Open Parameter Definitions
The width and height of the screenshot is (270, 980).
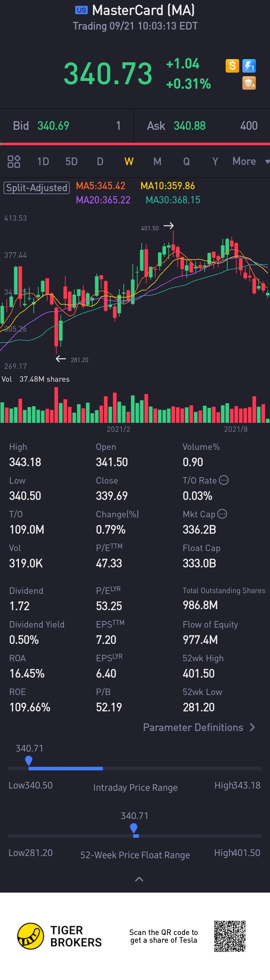tap(199, 727)
